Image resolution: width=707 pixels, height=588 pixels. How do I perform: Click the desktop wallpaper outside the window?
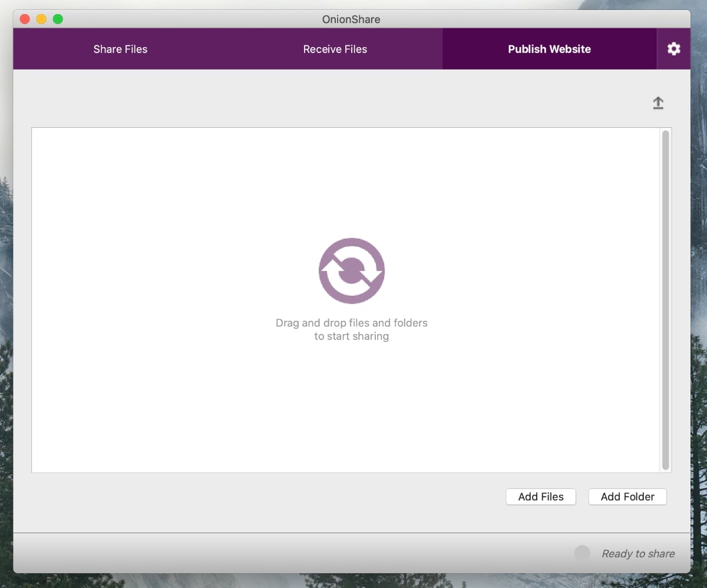point(699,295)
